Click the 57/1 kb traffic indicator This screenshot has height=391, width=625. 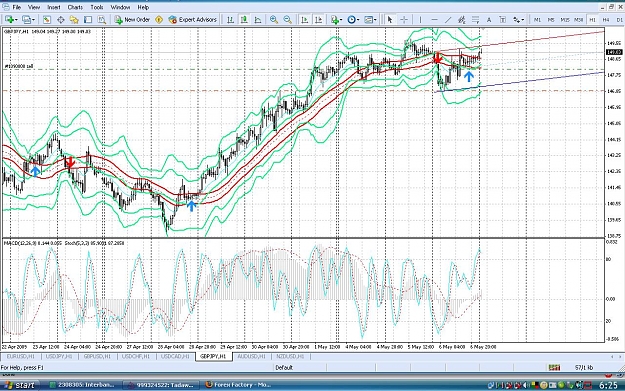click(x=584, y=367)
